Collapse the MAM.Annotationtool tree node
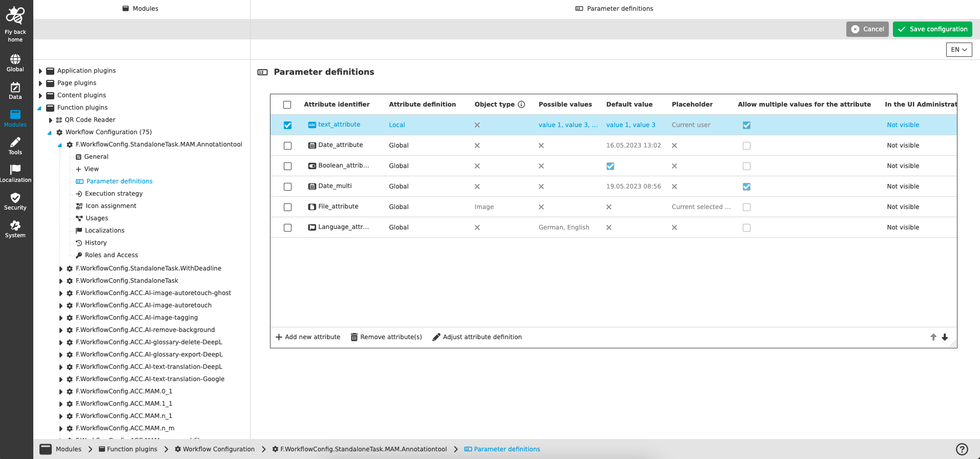This screenshot has height=459, width=980. pos(60,145)
